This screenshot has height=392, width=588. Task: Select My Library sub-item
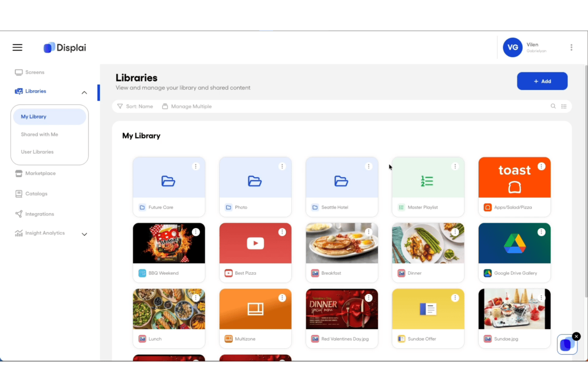(50, 117)
